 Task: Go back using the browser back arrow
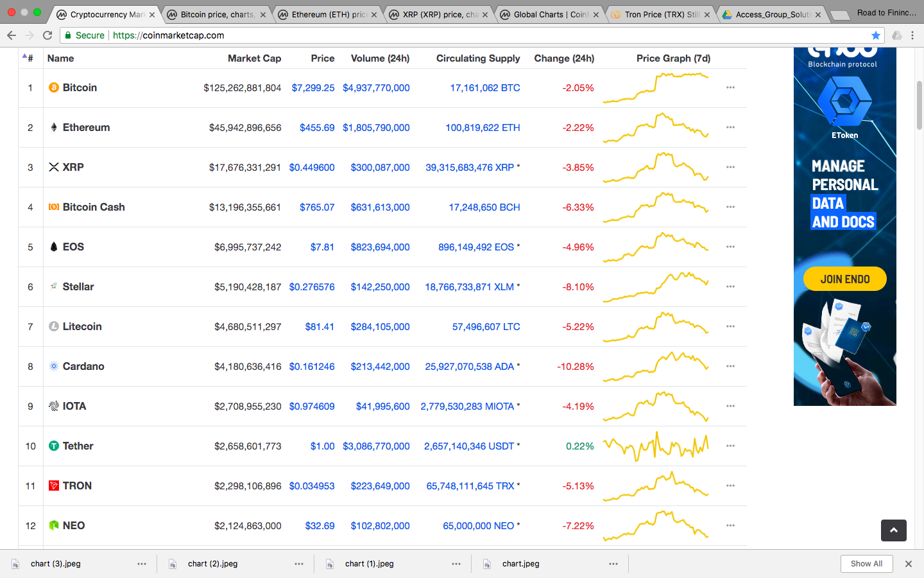pos(12,35)
